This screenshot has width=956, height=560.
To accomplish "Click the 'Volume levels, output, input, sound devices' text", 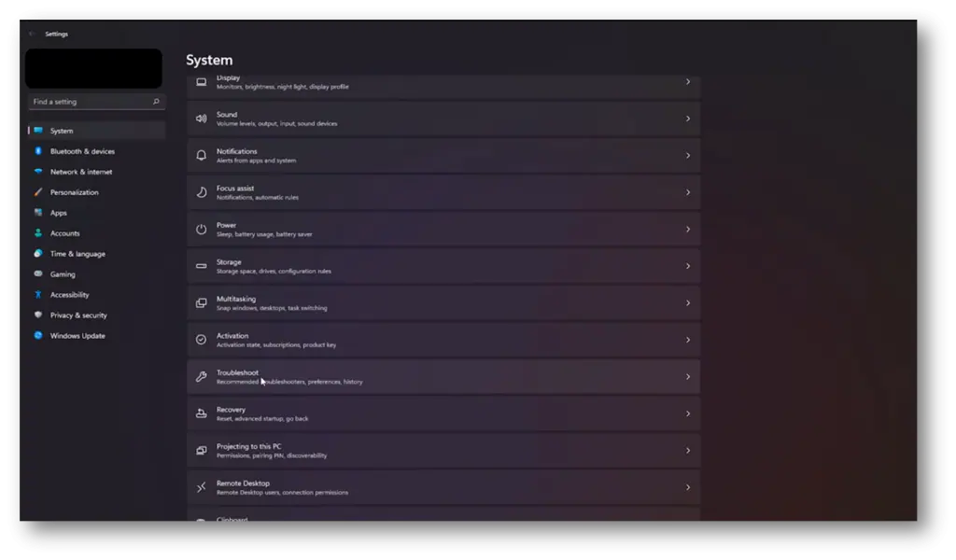I will point(276,124).
